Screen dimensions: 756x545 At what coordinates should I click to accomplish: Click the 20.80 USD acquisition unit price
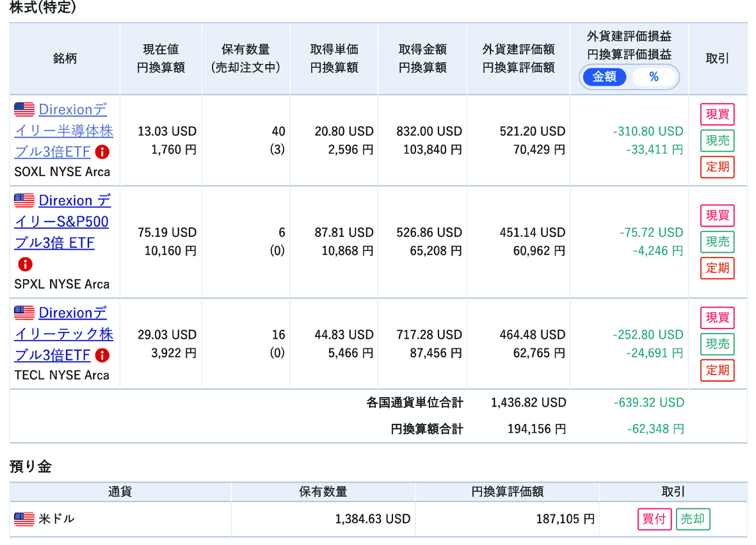coord(344,131)
